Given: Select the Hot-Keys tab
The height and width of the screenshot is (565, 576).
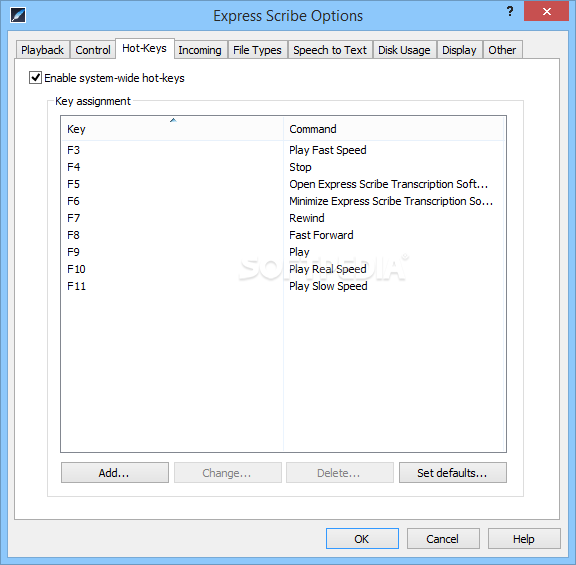Looking at the screenshot, I should pyautogui.click(x=144, y=48).
